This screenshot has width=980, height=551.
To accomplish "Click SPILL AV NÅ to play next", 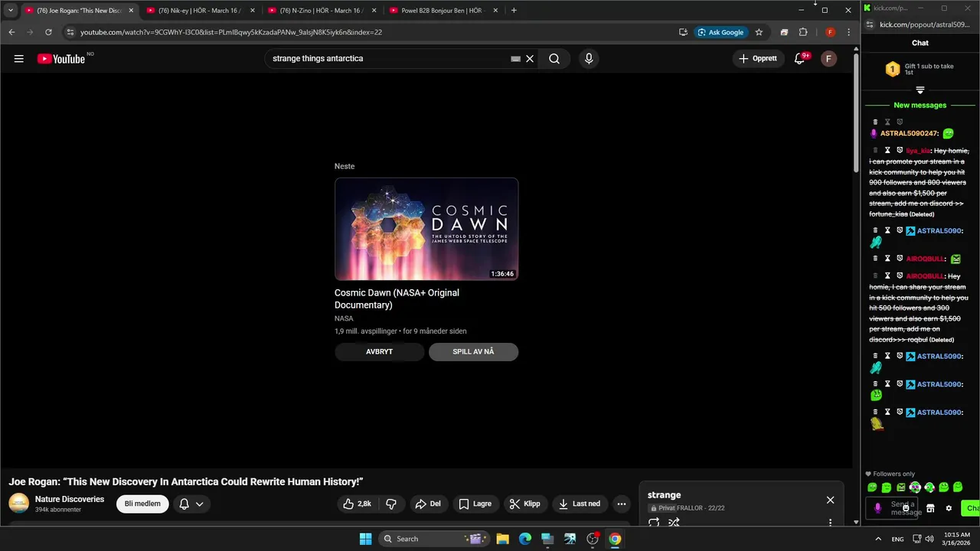I will 473,352.
